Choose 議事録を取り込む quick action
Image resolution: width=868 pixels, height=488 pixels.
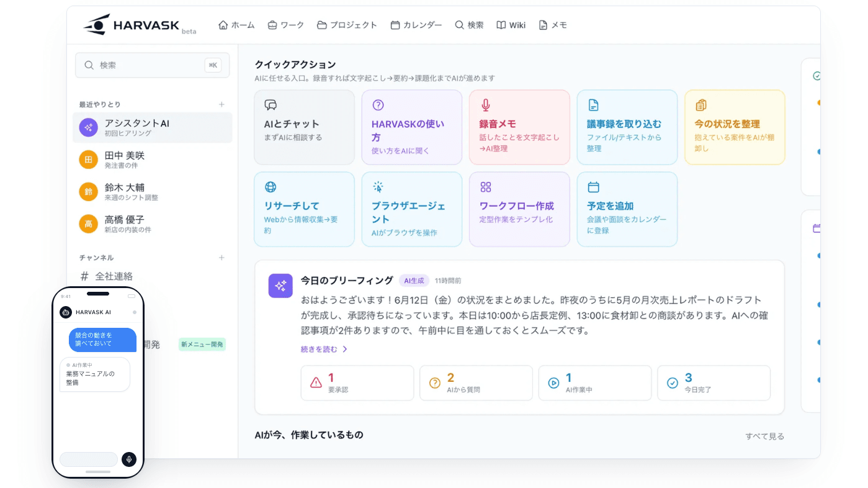click(627, 127)
